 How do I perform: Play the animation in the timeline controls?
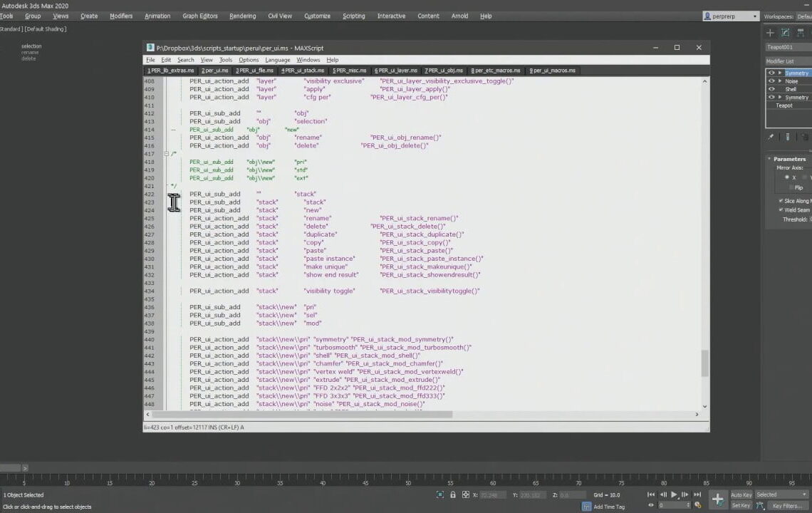pyautogui.click(x=674, y=494)
